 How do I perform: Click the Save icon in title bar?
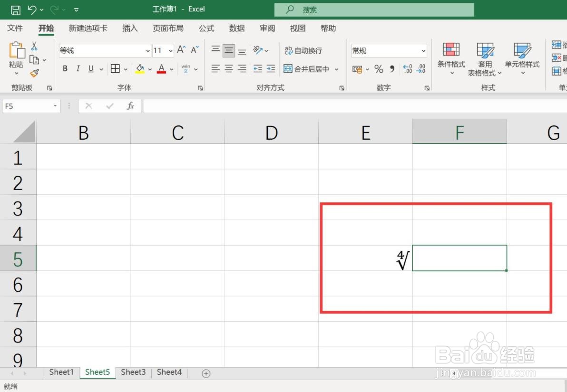point(16,10)
